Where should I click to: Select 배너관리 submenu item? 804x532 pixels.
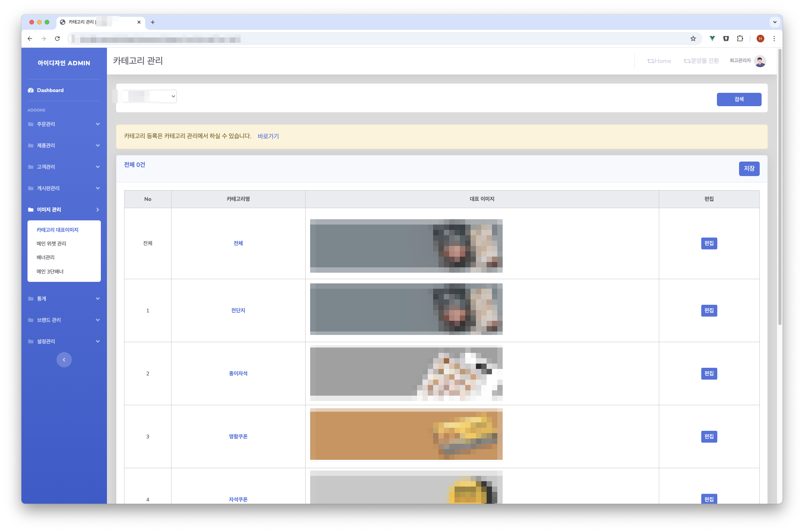(x=45, y=257)
